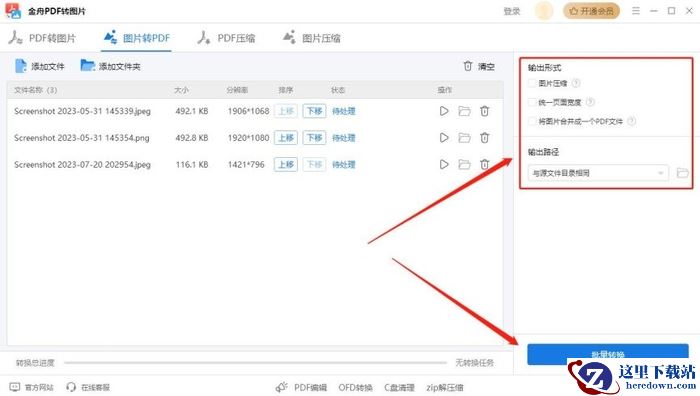Click the 待处理 status of 145354.png
This screenshot has width=700, height=396.
(x=343, y=138)
